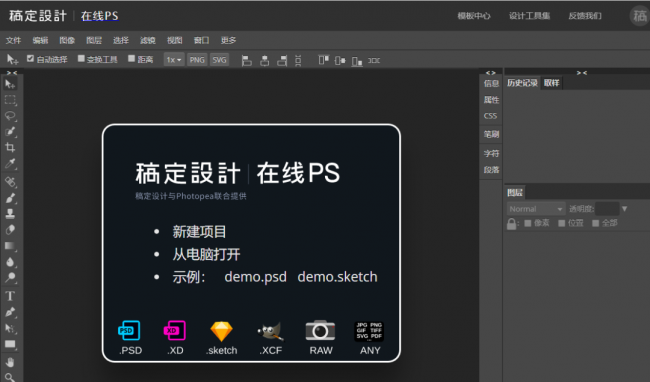Uncheck the 自动选择 checkbox
Screen dimensions: 650x382
(x=30, y=58)
